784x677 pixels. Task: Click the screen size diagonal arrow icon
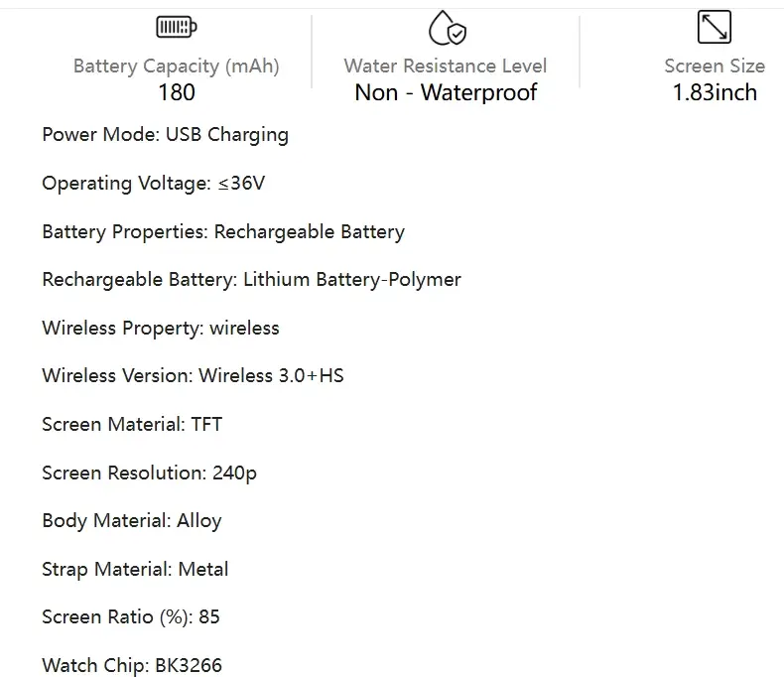714,27
